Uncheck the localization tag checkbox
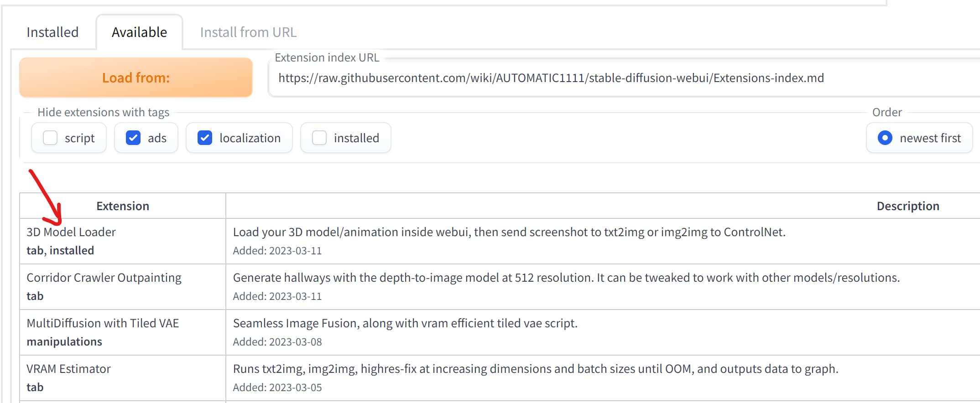This screenshot has width=980, height=403. click(205, 138)
